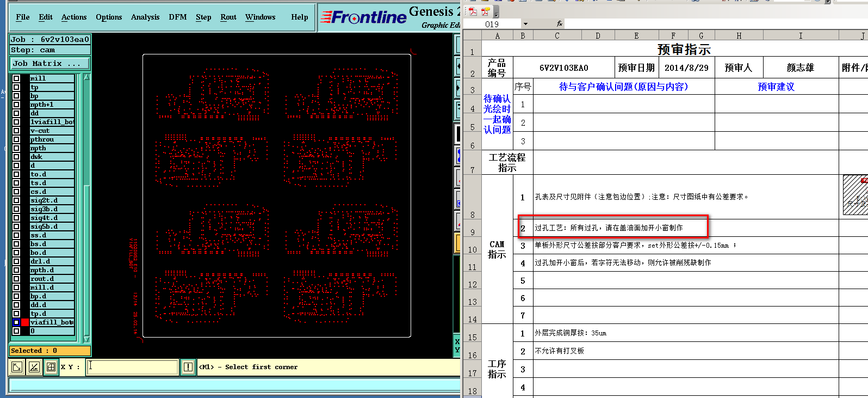Click the layer list scroll-up arrow
The image size is (868, 398).
86,78
